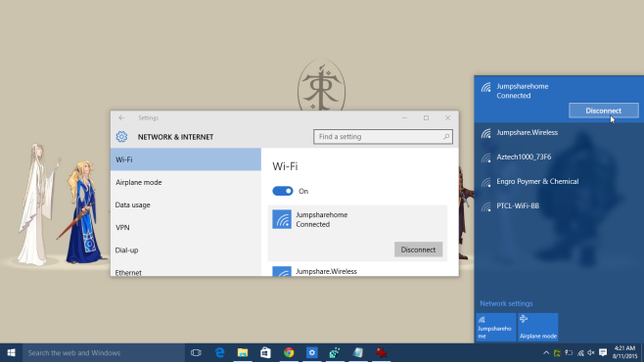Screen dimensions: 644x362
Task: Open Google Chrome from taskbar
Action: click(x=289, y=352)
